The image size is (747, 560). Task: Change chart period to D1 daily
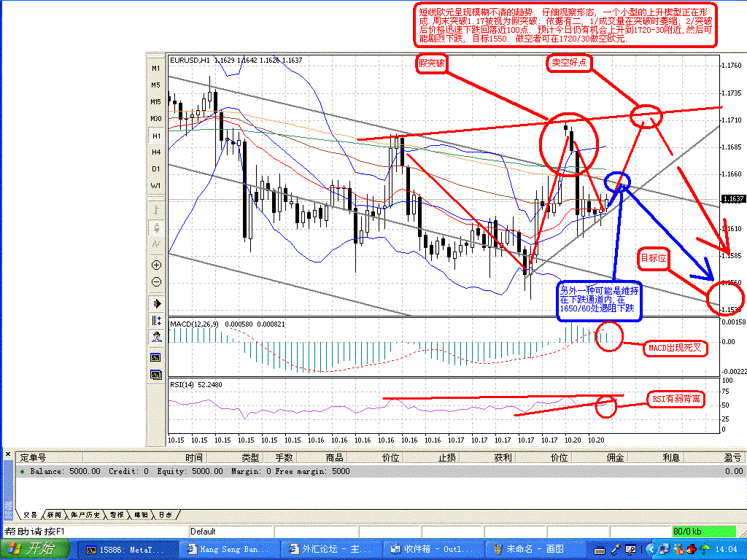(x=156, y=168)
